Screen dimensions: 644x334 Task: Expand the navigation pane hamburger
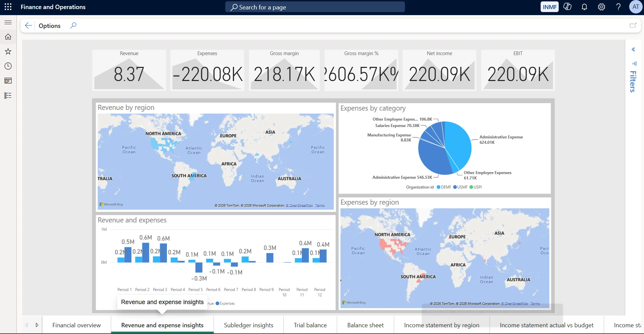tap(8, 23)
